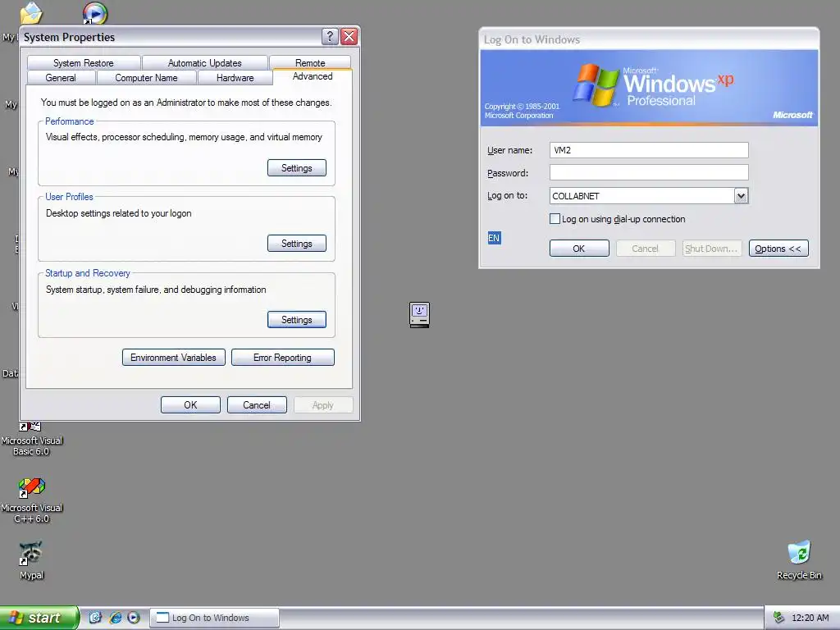Expand the 'Log on to' domain dropdown
The width and height of the screenshot is (840, 630).
tap(741, 195)
